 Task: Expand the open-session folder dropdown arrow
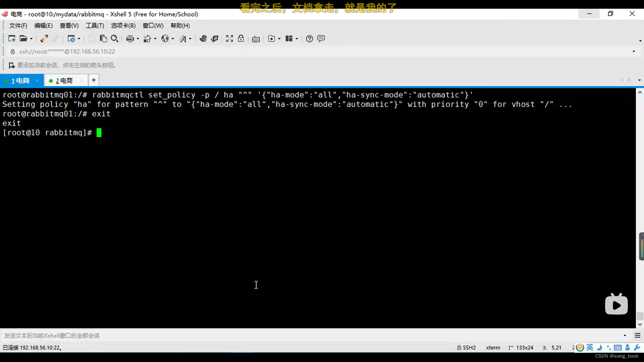pyautogui.click(x=31, y=39)
